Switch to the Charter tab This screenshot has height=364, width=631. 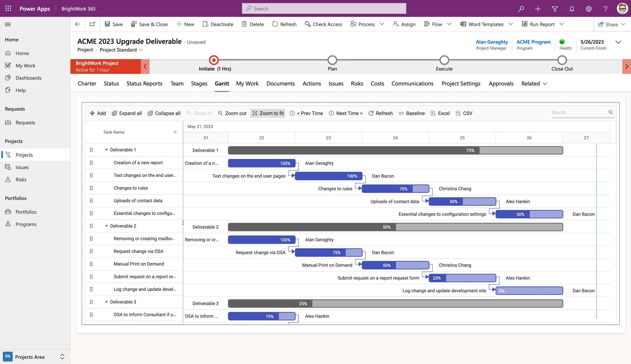[x=87, y=83]
